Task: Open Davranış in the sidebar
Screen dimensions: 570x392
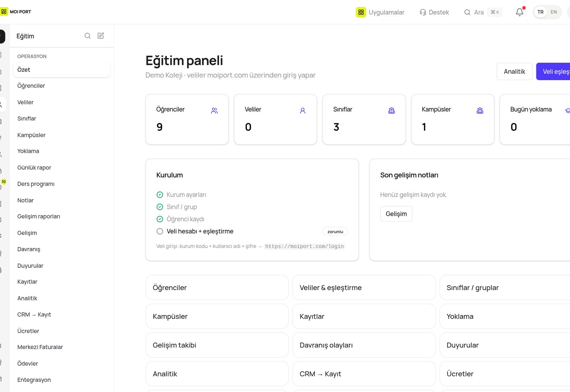Action: click(x=62, y=249)
